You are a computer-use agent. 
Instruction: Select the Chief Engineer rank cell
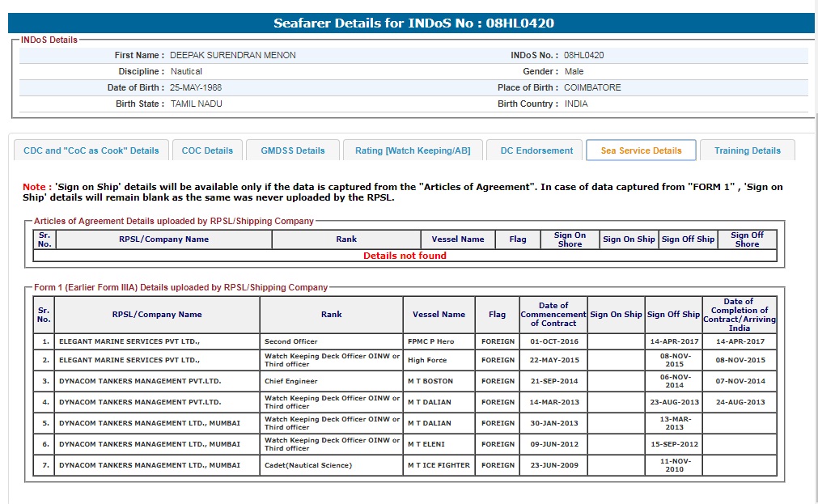tap(290, 381)
